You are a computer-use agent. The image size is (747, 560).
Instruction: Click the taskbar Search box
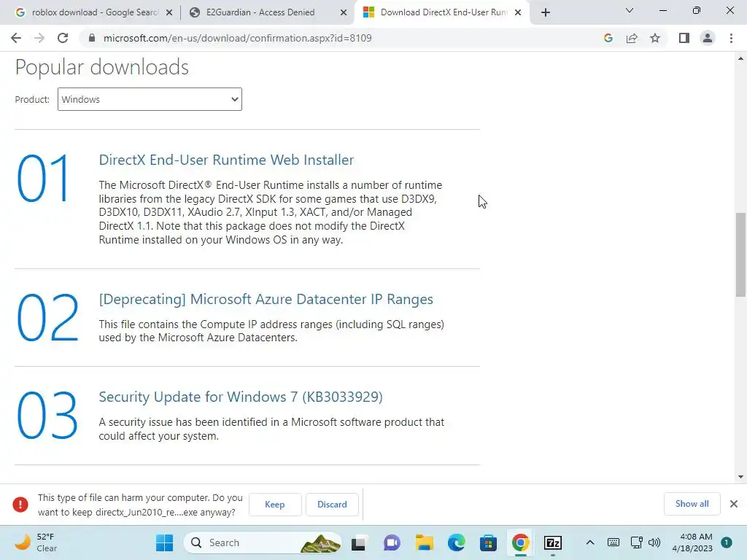(263, 542)
